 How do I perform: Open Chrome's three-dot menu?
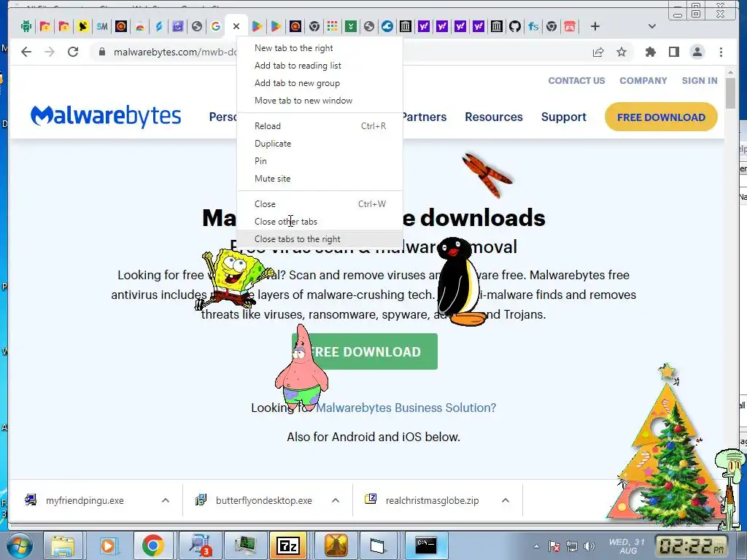721,52
